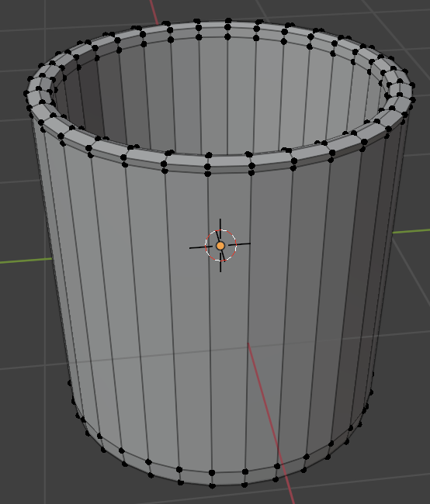Select the top rim face at the front center

(228, 161)
